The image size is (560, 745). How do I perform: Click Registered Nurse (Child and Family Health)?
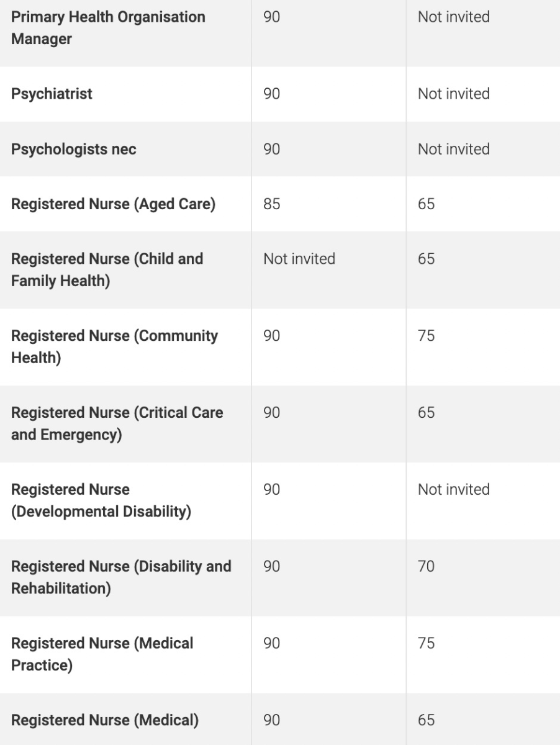[x=107, y=269]
